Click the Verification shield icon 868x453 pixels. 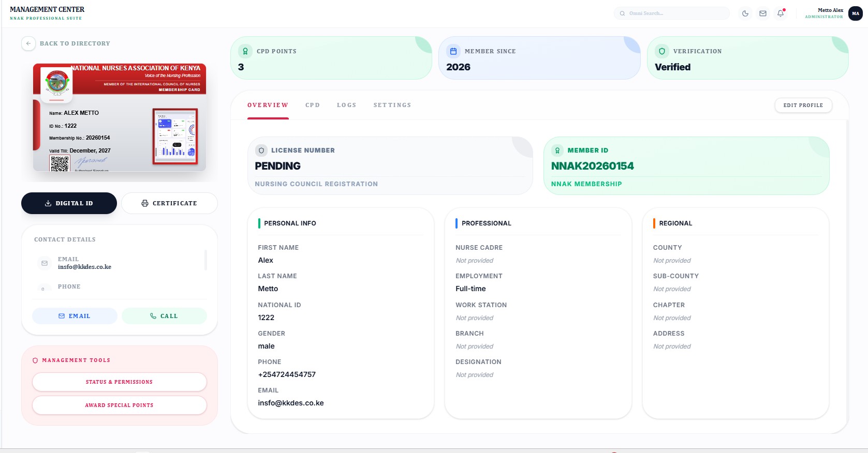point(662,51)
